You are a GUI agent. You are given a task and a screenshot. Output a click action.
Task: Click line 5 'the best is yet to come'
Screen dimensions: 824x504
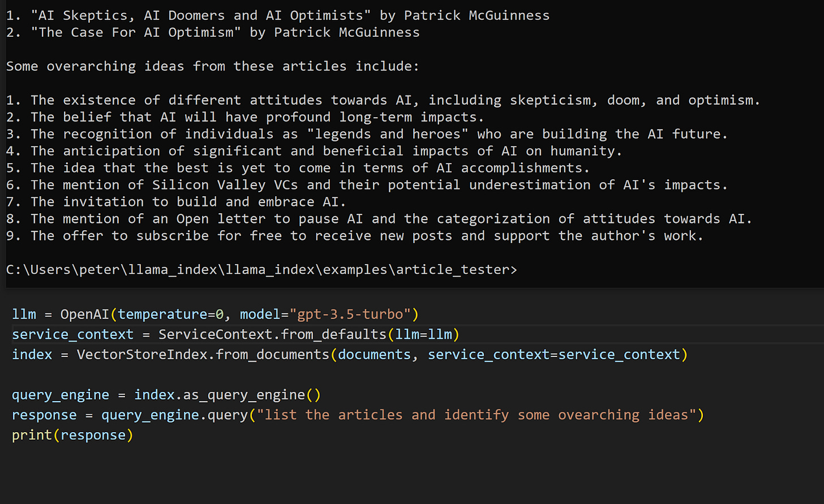pyautogui.click(x=298, y=168)
